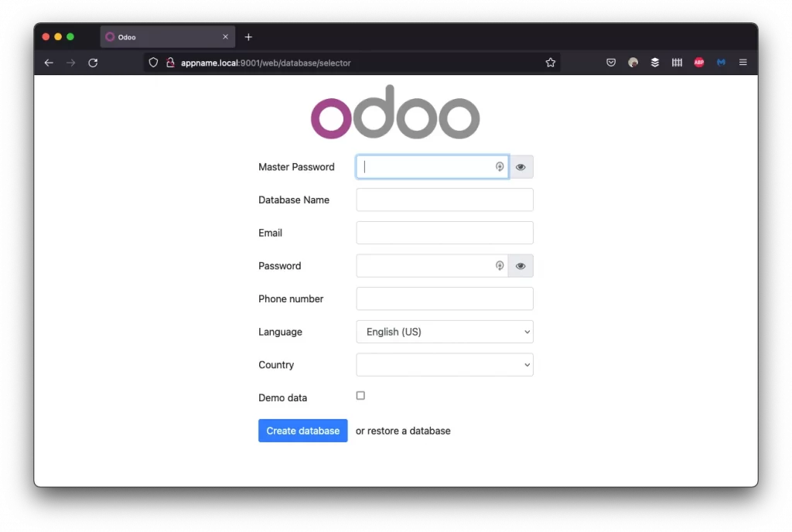Open the blue M extension icon
Image resolution: width=792 pixels, height=532 pixels.
click(721, 63)
